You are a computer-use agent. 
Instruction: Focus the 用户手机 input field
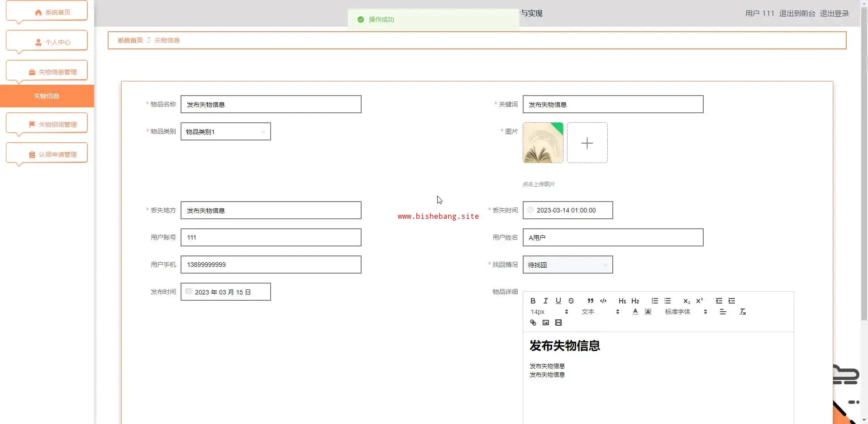pos(271,265)
